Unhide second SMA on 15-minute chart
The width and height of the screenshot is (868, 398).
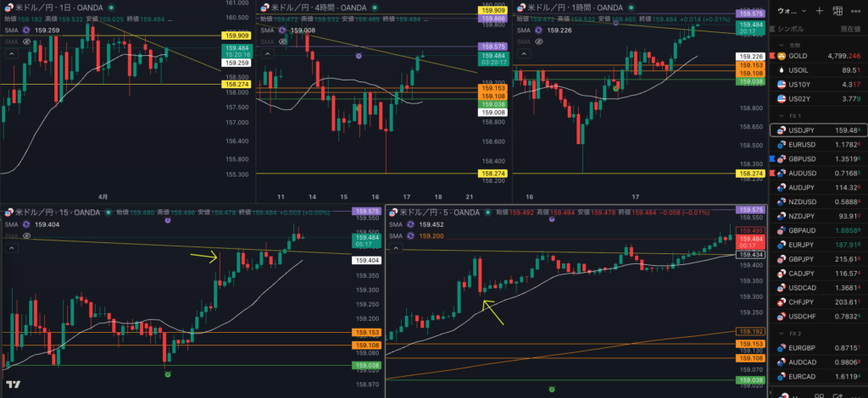(x=26, y=236)
